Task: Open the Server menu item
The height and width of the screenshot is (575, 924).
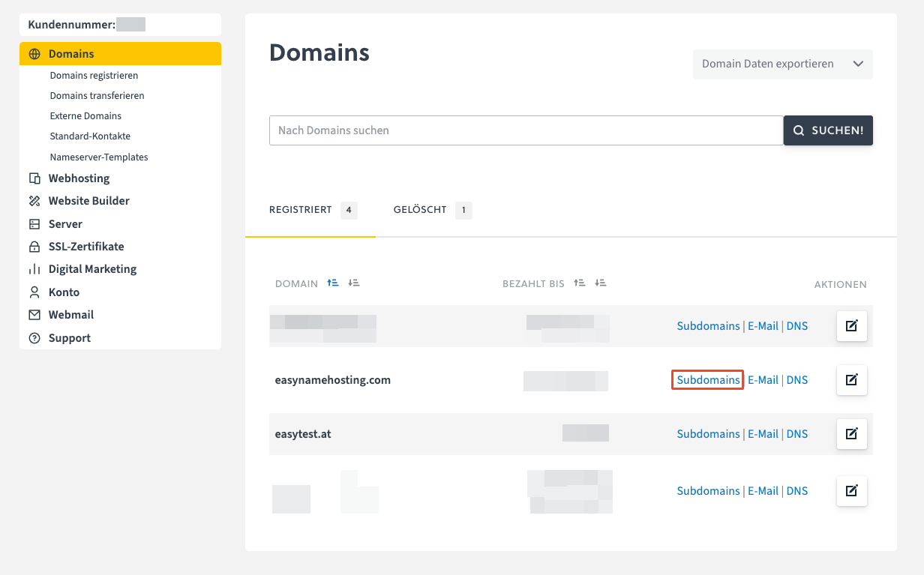Action: 65,224
